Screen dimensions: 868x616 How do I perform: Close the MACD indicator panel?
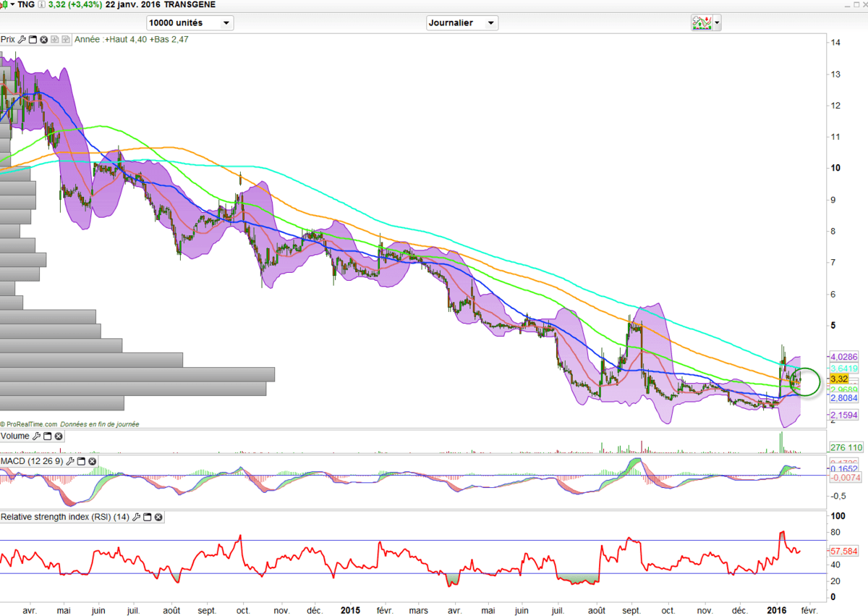coord(92,461)
